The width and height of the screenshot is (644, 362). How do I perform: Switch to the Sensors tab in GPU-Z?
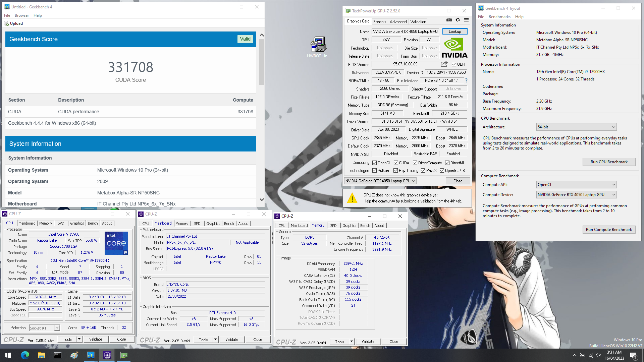click(380, 22)
